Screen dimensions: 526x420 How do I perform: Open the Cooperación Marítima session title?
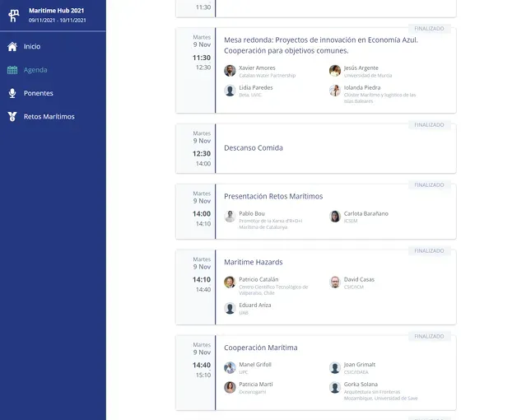[x=261, y=348]
